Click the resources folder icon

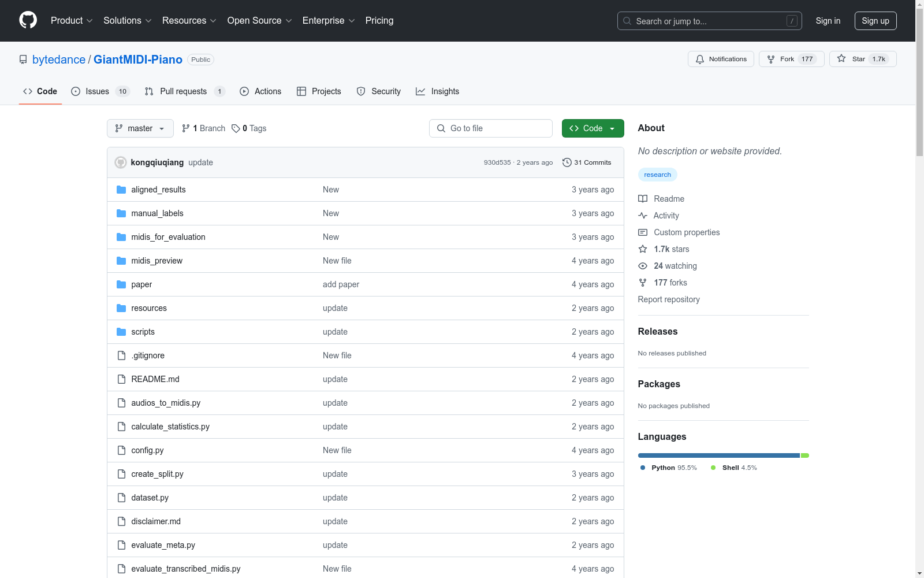pyautogui.click(x=121, y=308)
